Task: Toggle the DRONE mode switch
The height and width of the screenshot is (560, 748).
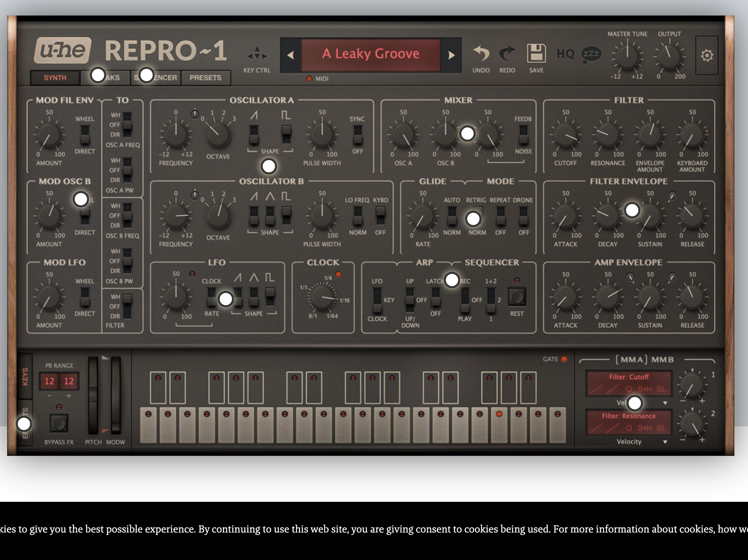Action: click(x=523, y=216)
